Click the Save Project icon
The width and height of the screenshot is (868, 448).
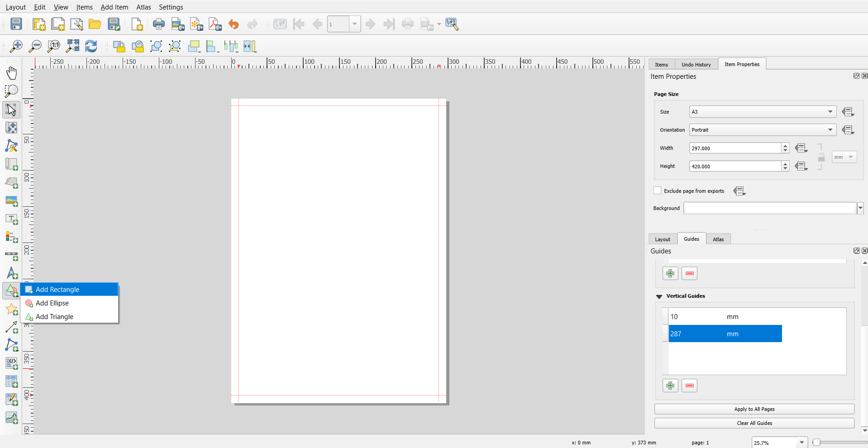point(16,24)
